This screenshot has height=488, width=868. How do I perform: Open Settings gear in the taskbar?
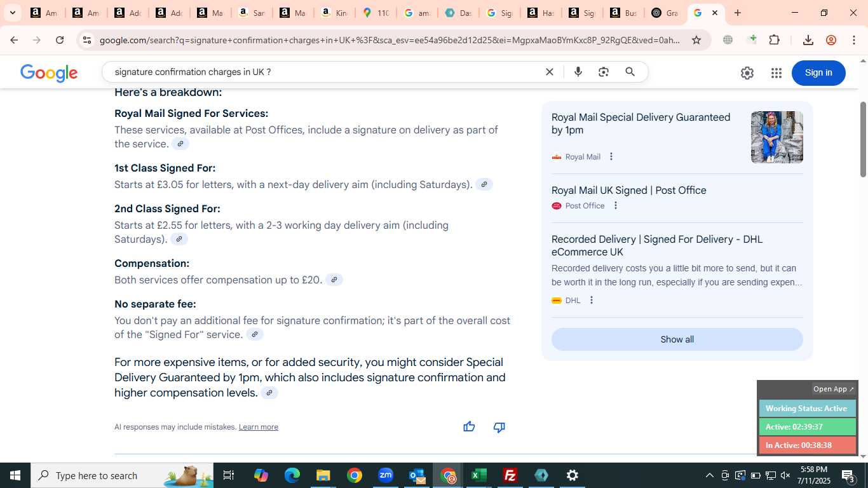coord(573,475)
